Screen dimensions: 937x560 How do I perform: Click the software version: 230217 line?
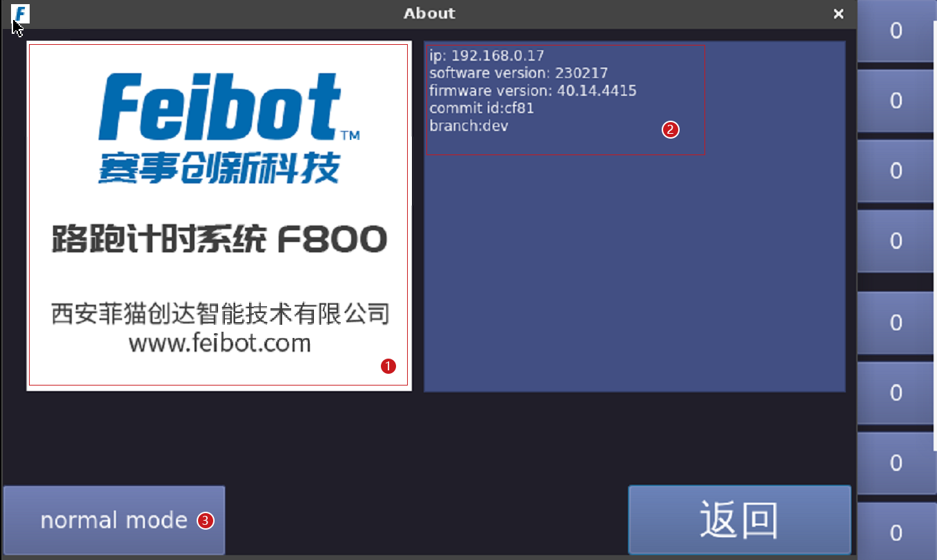click(518, 73)
